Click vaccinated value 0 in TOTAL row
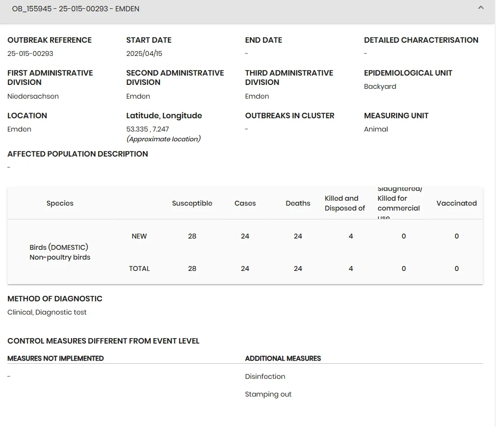 click(x=456, y=268)
